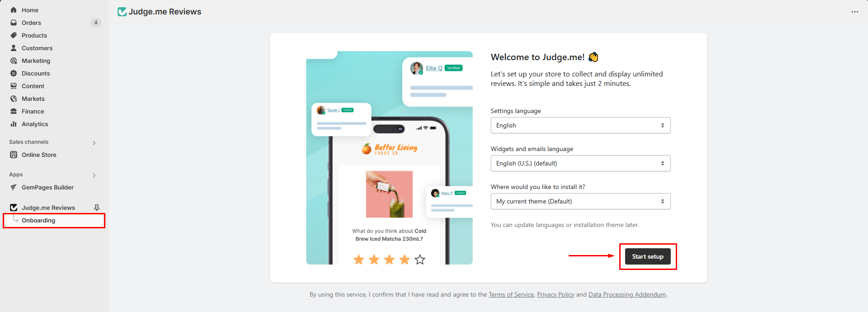Open the Terms of Service link

511,294
